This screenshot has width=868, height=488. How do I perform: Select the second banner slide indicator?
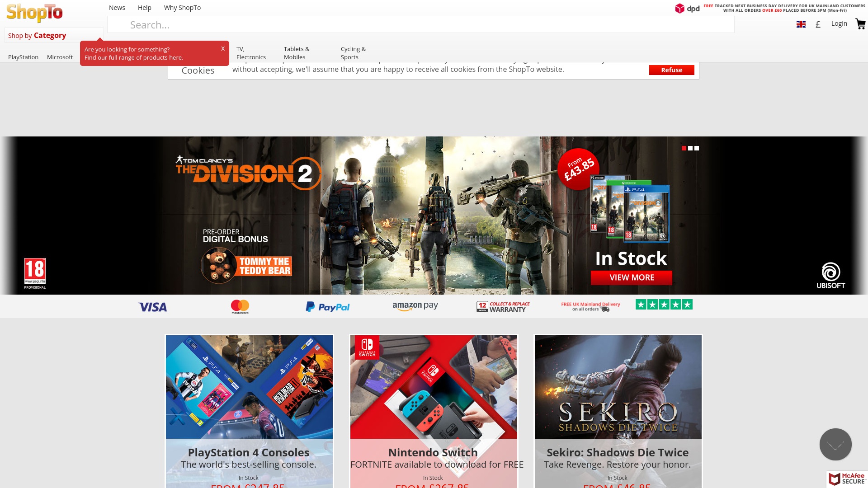(x=690, y=148)
